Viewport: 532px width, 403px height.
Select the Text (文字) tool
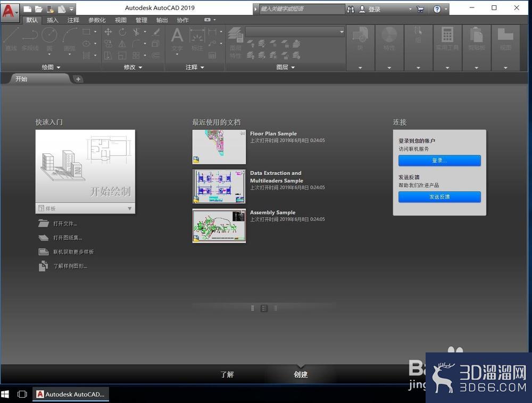(x=177, y=40)
